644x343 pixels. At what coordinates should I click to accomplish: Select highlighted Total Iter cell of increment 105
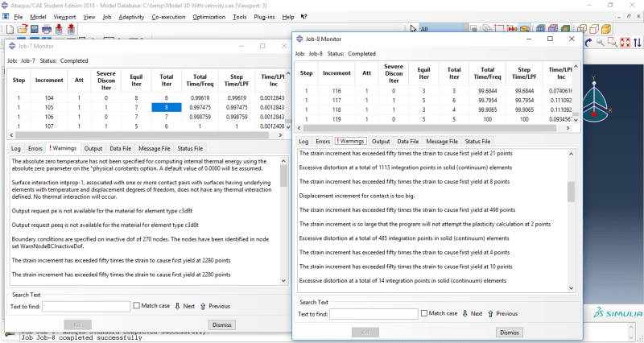(x=167, y=107)
